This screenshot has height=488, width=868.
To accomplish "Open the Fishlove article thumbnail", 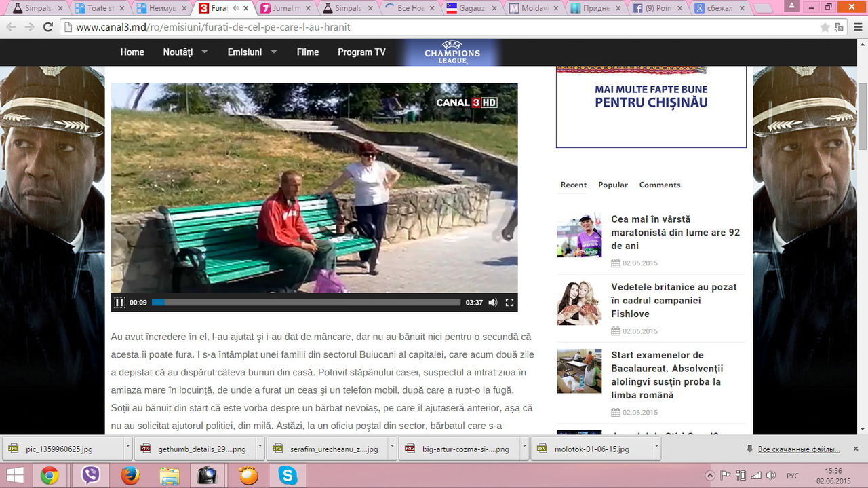I will click(x=579, y=303).
